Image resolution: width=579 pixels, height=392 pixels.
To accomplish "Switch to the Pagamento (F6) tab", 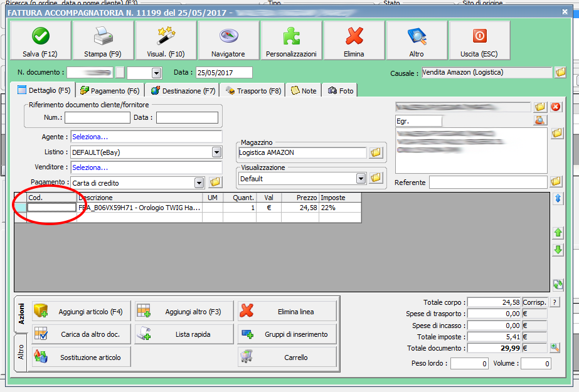I will pos(110,91).
